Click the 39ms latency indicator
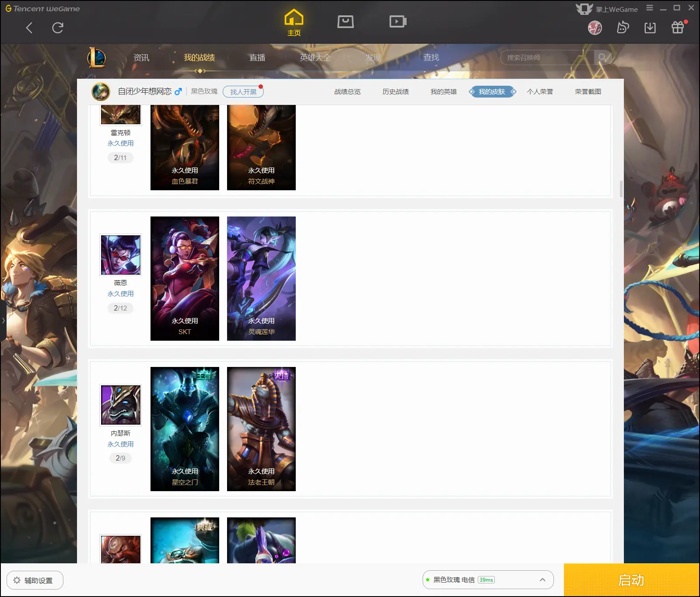This screenshot has height=597, width=700. [x=486, y=580]
